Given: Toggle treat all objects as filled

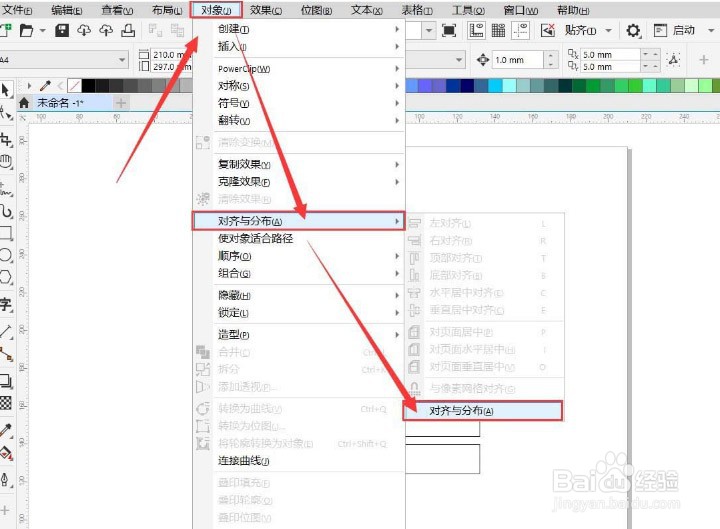Looking at the screenshot, I should tap(673, 60).
